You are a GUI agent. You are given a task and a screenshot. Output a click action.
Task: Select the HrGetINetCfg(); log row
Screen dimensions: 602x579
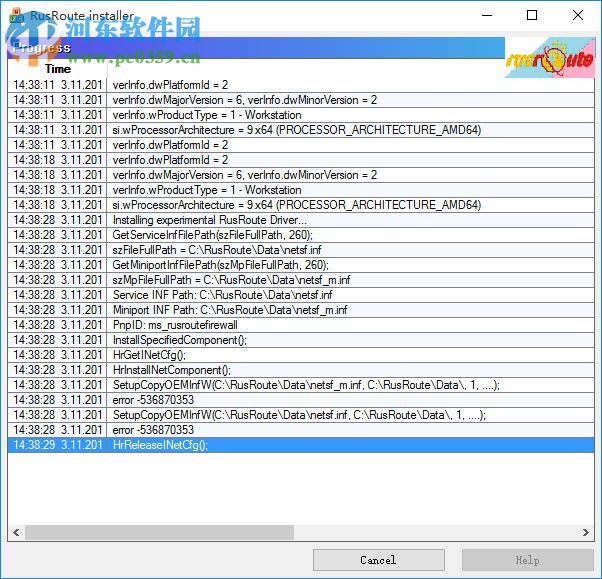pos(301,355)
